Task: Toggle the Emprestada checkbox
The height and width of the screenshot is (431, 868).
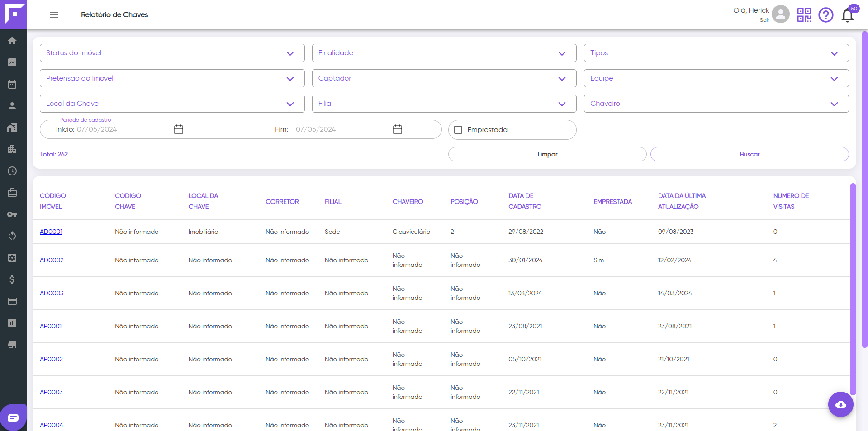Action: coord(458,130)
